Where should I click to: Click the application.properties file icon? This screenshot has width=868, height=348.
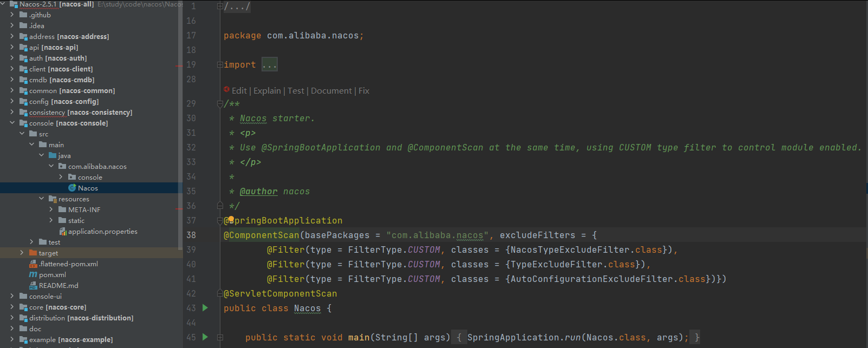pos(63,231)
